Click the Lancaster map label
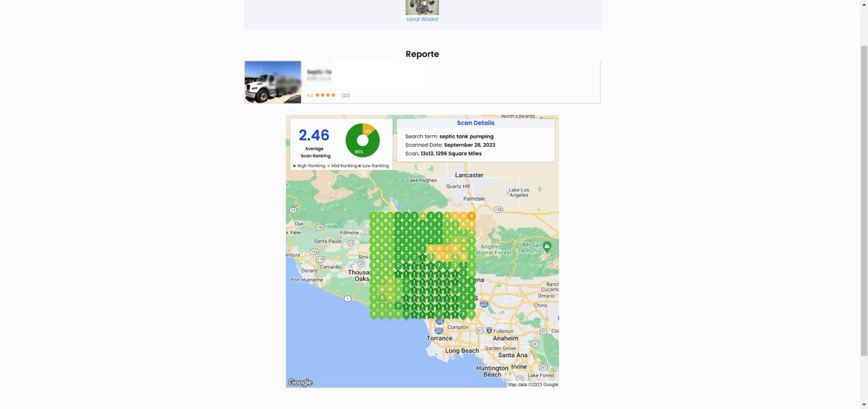Viewport: 868px width, 409px height. [469, 175]
